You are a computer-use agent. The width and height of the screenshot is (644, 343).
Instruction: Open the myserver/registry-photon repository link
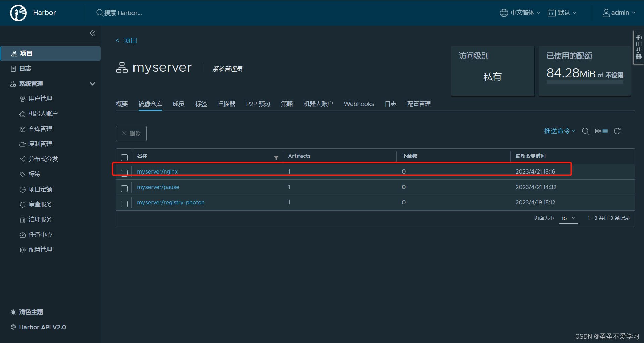tap(171, 202)
